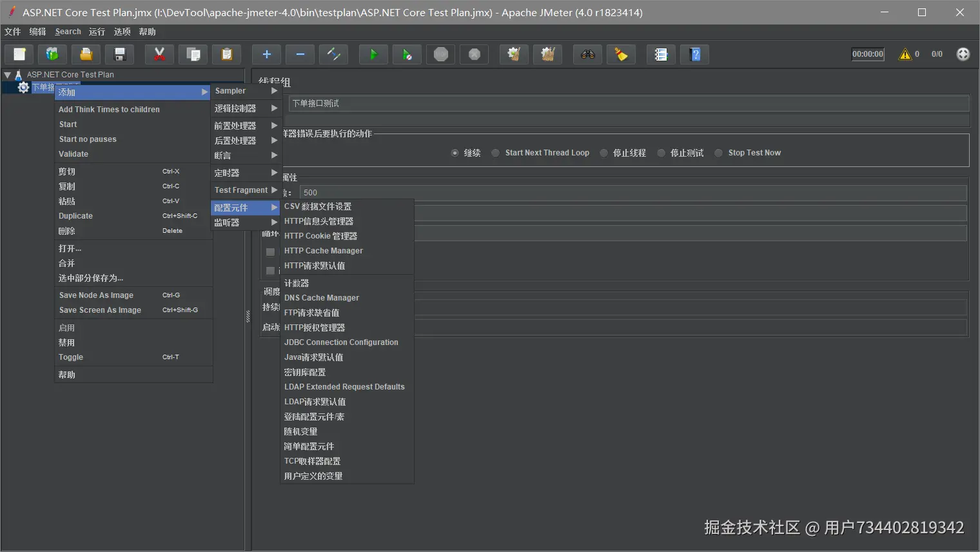Image resolution: width=980 pixels, height=552 pixels.
Task: Click the Copy toolbar icon
Action: (193, 55)
